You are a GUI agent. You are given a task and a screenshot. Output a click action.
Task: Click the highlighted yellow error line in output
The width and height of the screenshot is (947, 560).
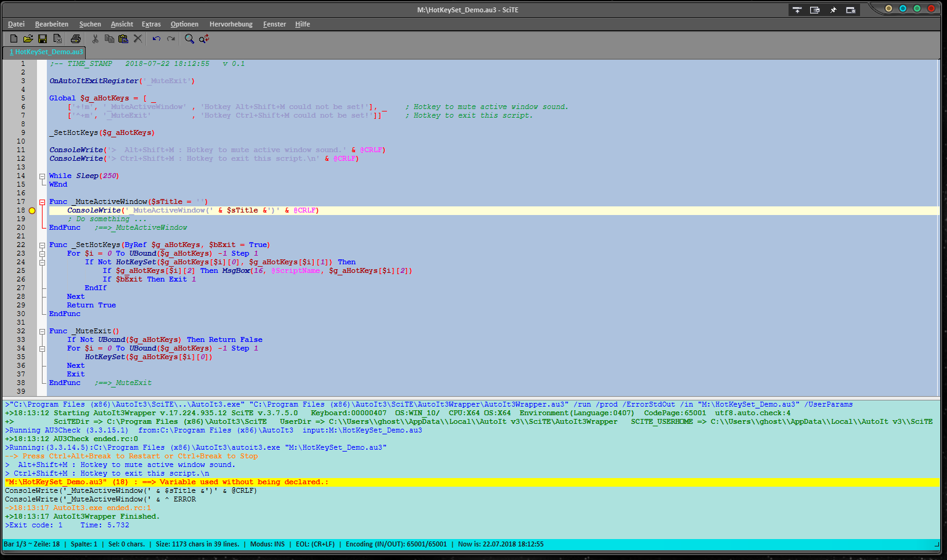[x=166, y=482]
